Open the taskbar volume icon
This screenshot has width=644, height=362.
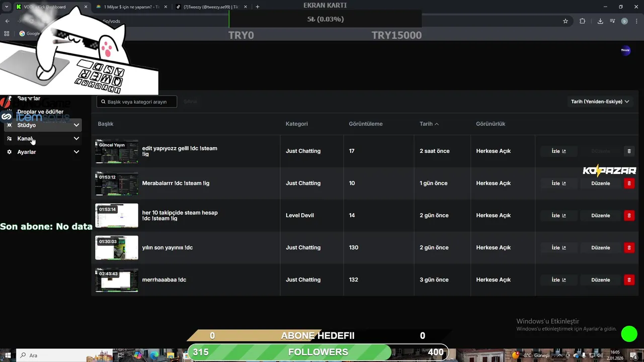[x=600, y=355]
